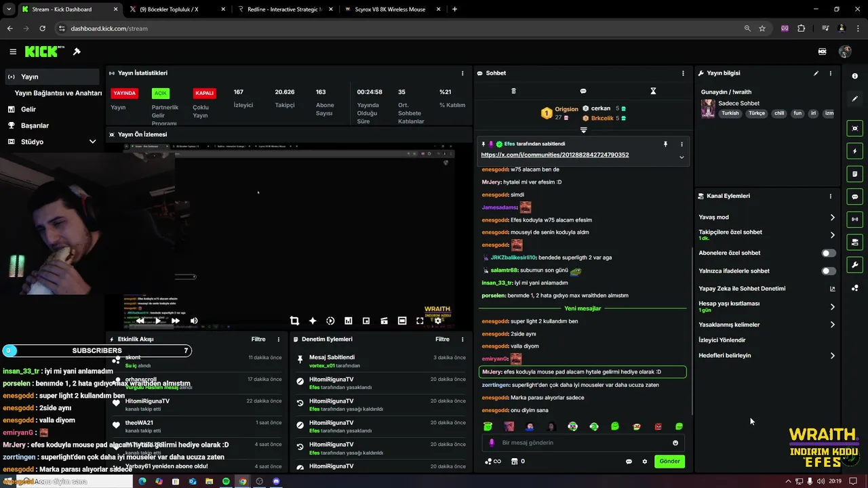The height and width of the screenshot is (488, 868).
Task: Expand Hedefleri belirleyin option
Action: point(832,356)
